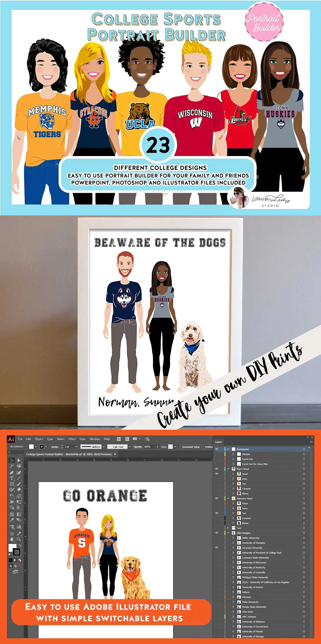
Task: Select the Direct Selection tool
Action: pyautogui.click(x=19, y=460)
